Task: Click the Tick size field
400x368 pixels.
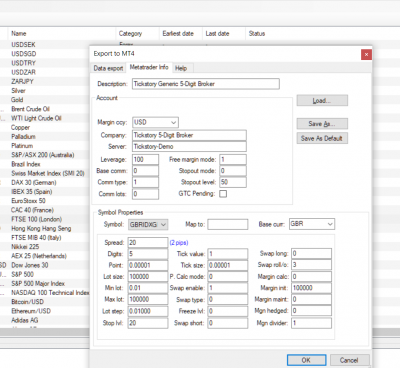Action: pos(228,265)
